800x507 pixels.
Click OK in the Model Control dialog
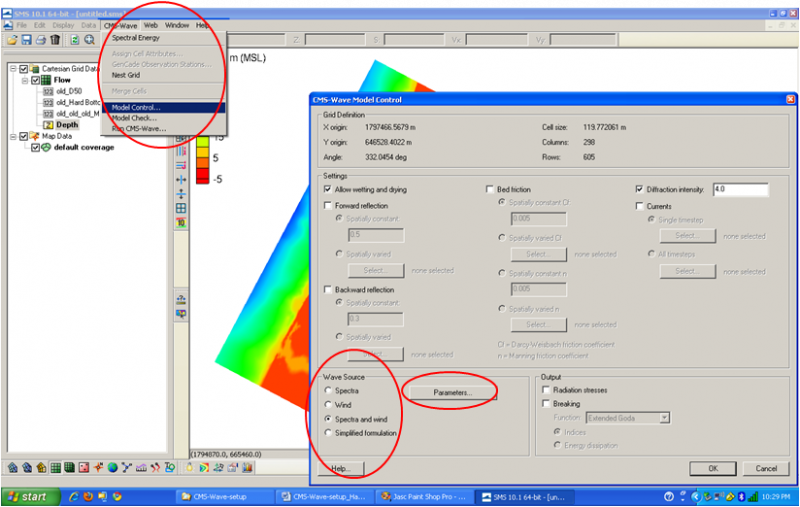click(x=713, y=468)
